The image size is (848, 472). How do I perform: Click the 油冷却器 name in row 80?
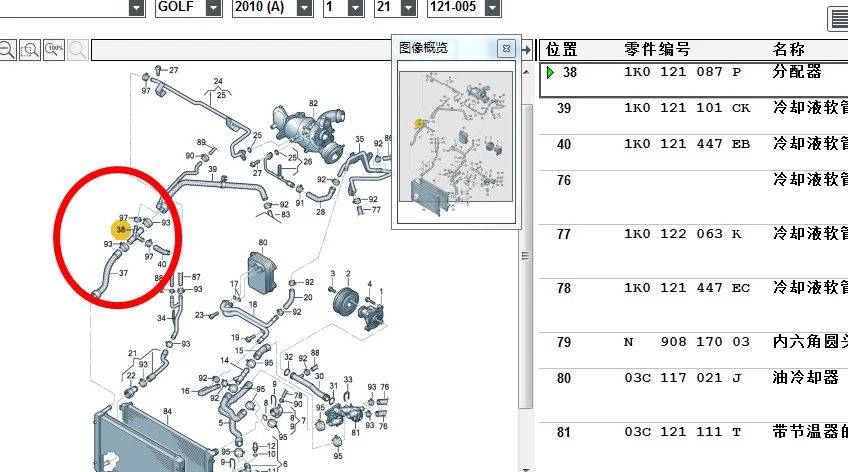tap(806, 377)
